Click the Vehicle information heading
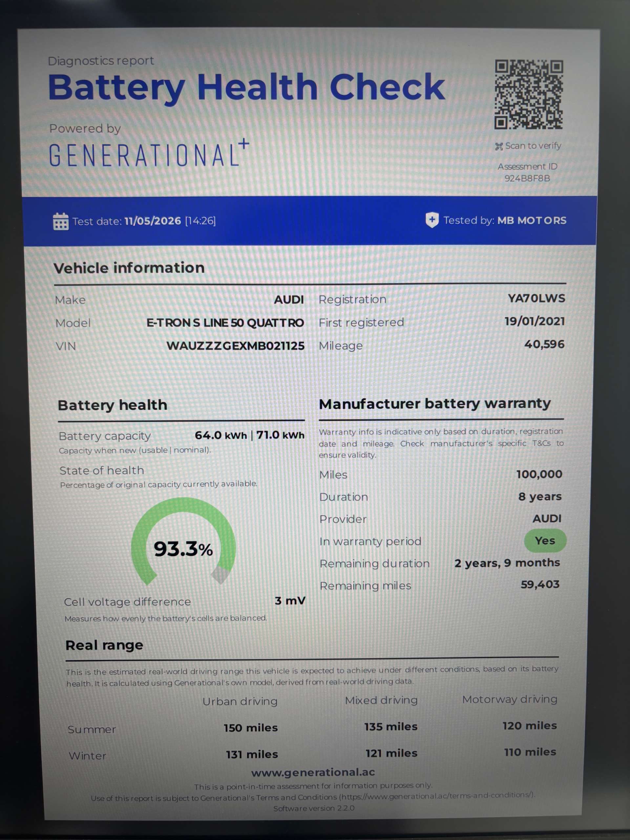The image size is (630, 840). [x=129, y=268]
